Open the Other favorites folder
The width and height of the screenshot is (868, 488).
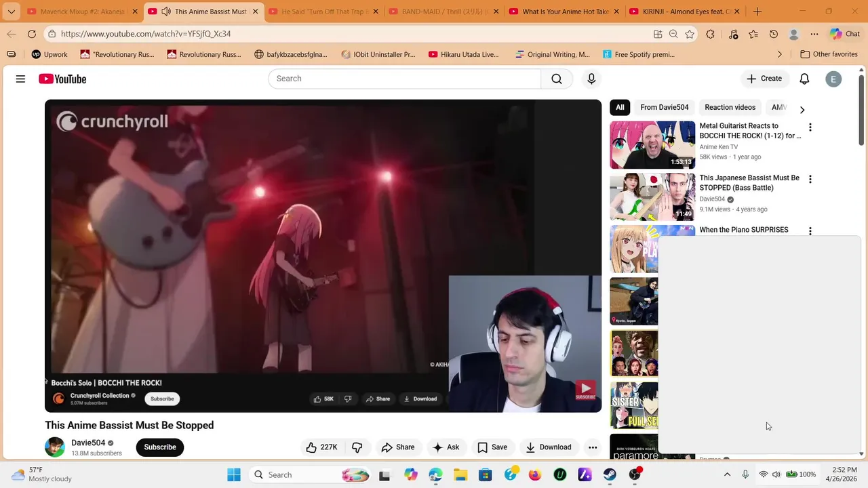(829, 54)
